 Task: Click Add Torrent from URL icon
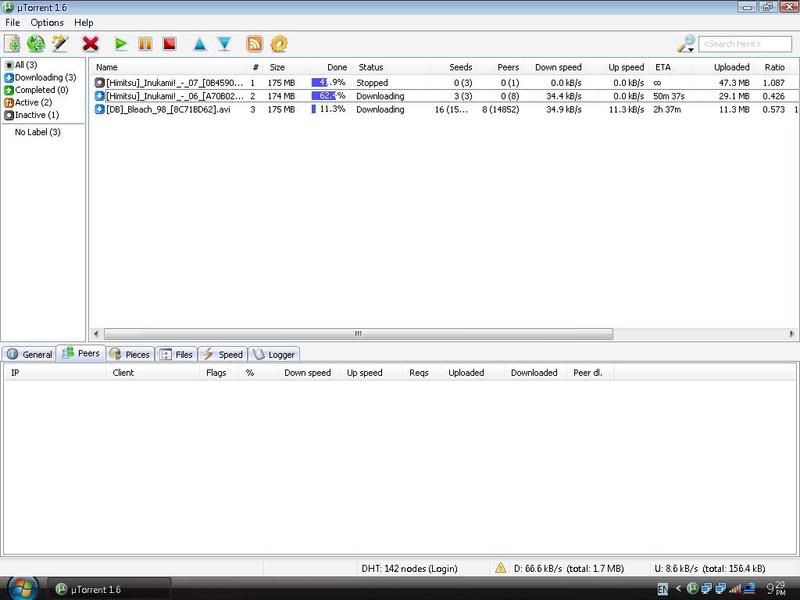click(x=36, y=44)
